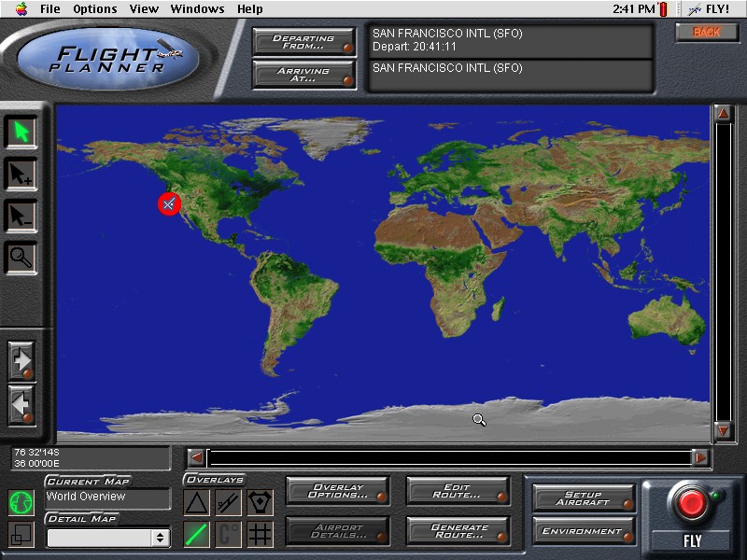This screenshot has height=560, width=747.
Task: Click the map's scroll left arrow
Action: click(x=196, y=457)
